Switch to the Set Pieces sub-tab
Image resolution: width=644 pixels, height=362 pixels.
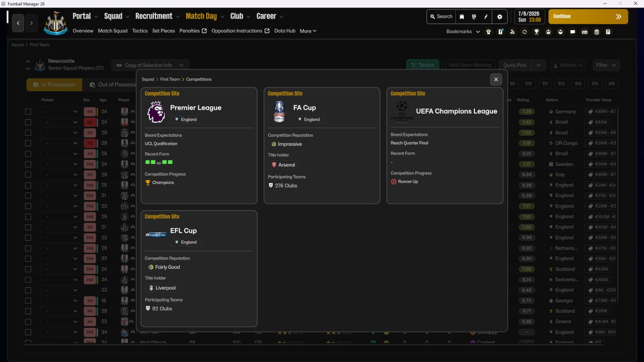164,31
